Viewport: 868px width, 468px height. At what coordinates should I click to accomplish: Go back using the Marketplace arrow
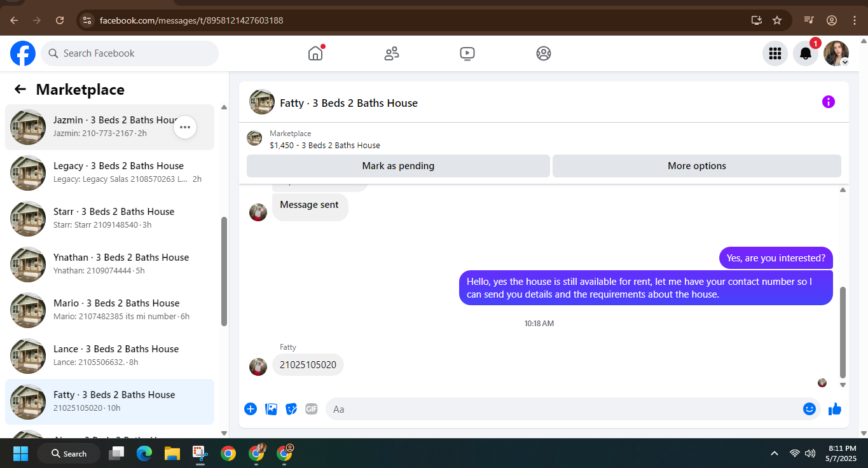tap(20, 90)
